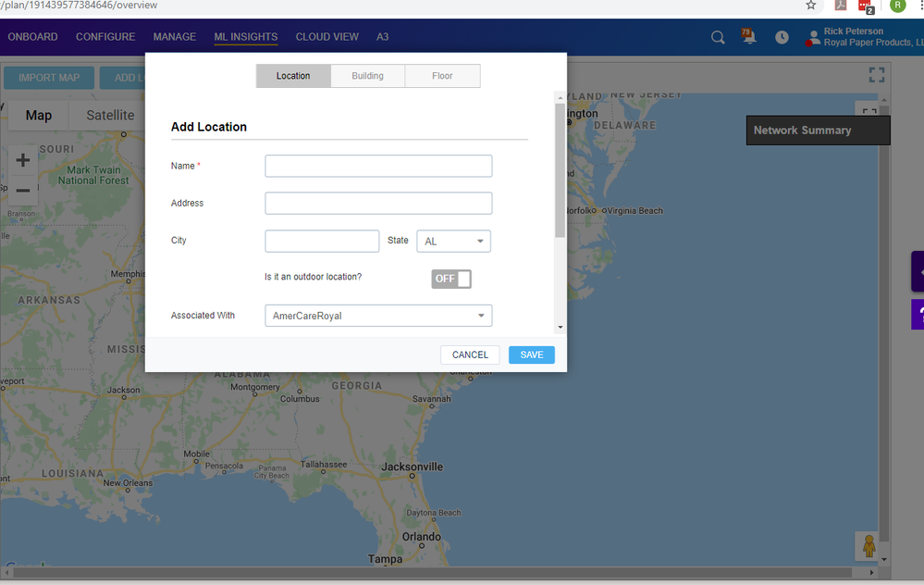
Task: Zoom in the map with plus button
Action: tap(23, 160)
